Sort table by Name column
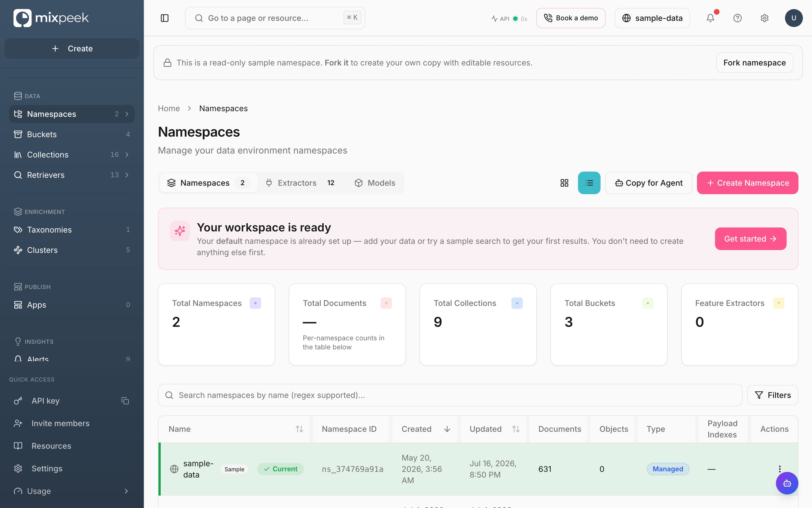The height and width of the screenshot is (508, 812). pos(299,429)
